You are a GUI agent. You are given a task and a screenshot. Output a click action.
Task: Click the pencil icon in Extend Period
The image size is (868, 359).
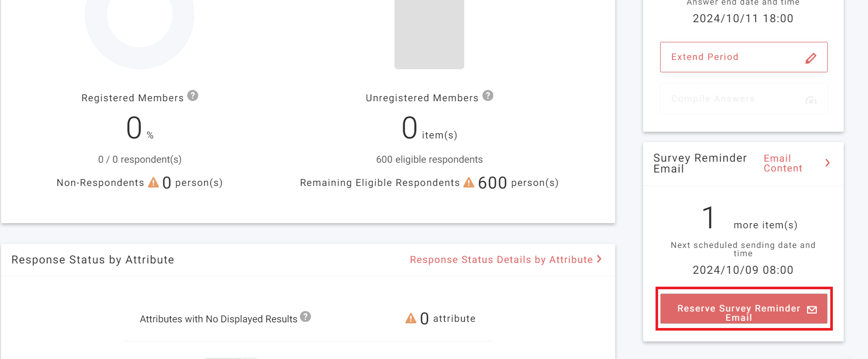(811, 58)
